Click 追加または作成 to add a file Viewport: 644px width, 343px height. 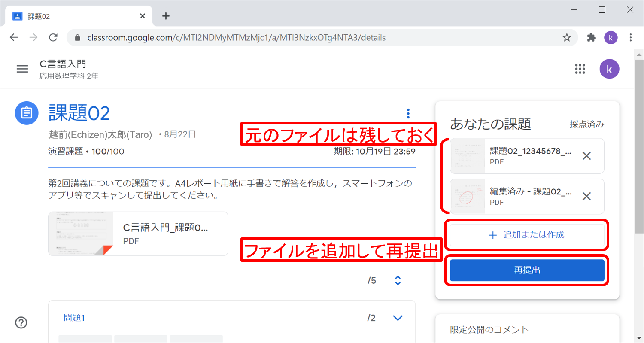tap(527, 235)
